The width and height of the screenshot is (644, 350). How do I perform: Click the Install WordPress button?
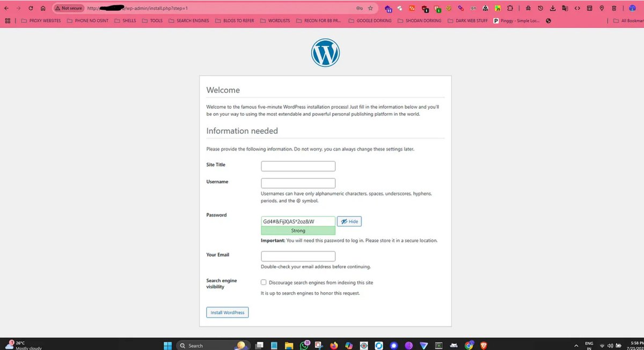228,312
